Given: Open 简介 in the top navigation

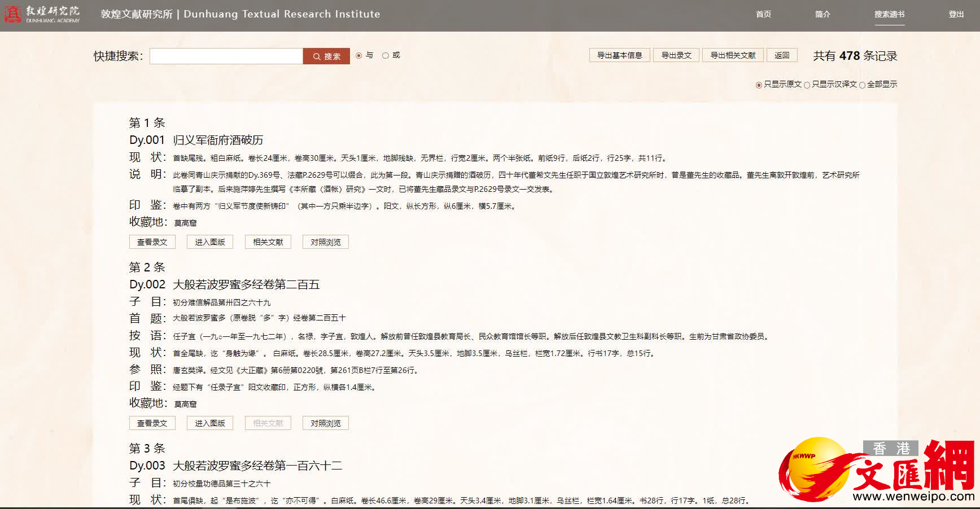Looking at the screenshot, I should click(823, 14).
